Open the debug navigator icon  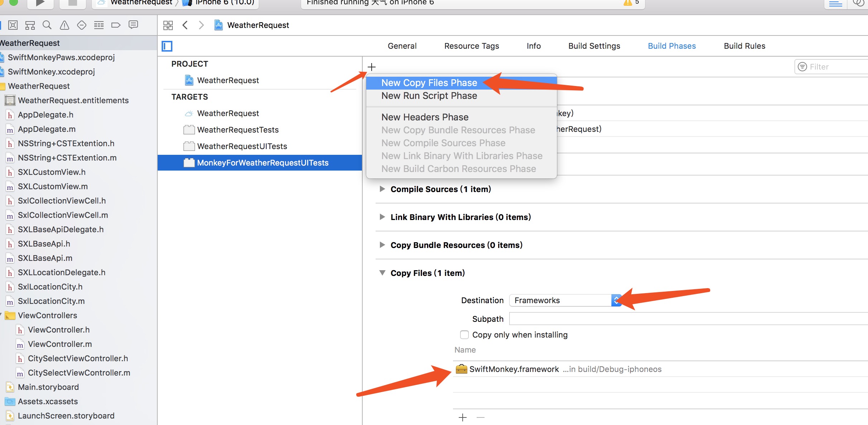(99, 25)
